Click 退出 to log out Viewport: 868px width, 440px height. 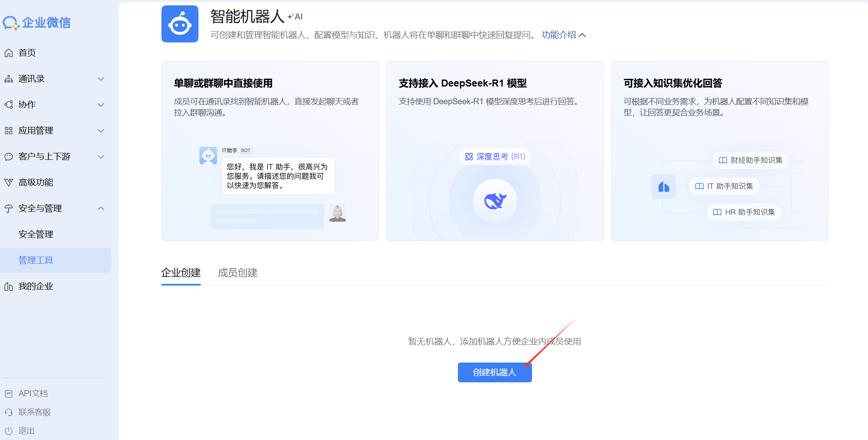pos(26,431)
